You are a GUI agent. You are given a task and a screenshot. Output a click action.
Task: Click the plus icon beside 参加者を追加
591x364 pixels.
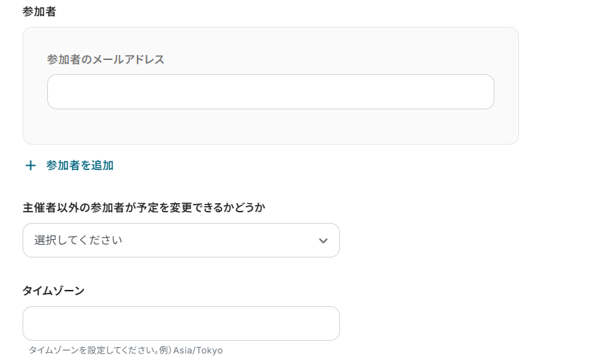coord(30,166)
